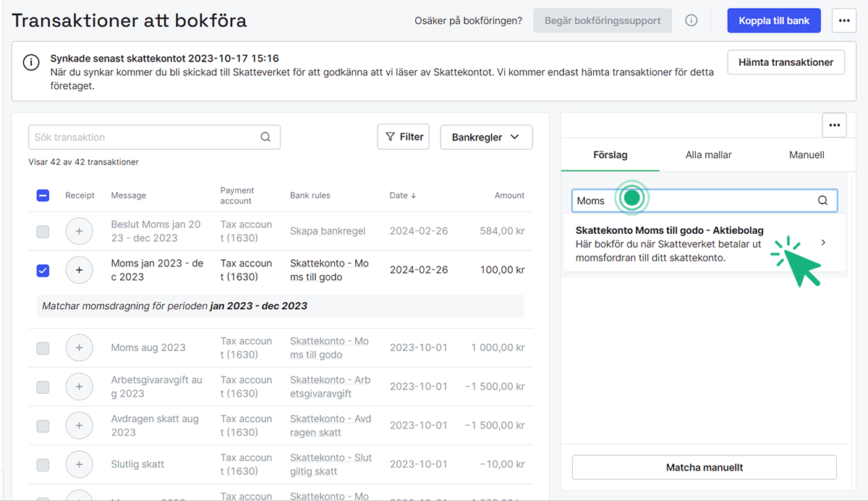Add receipt to Slutlig skatt transaction

click(x=79, y=464)
